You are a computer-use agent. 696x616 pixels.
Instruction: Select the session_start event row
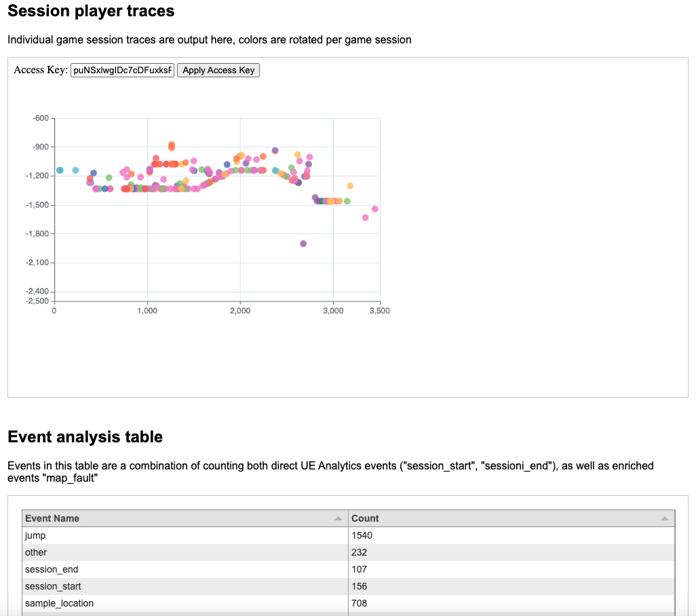183,586
